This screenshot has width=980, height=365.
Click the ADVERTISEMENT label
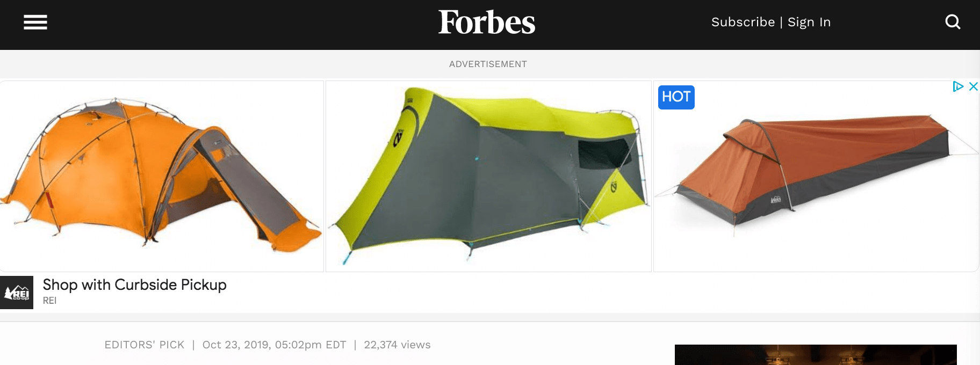click(488, 64)
